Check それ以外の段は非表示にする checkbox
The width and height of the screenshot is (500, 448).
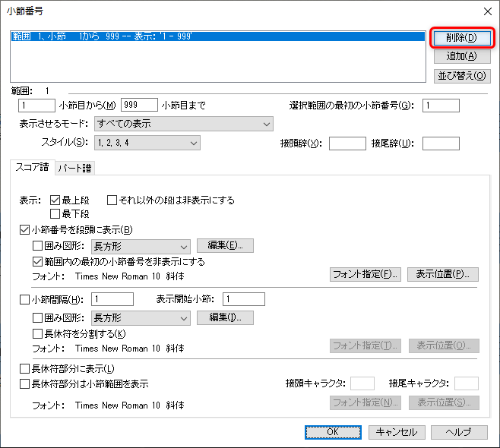[112, 200]
